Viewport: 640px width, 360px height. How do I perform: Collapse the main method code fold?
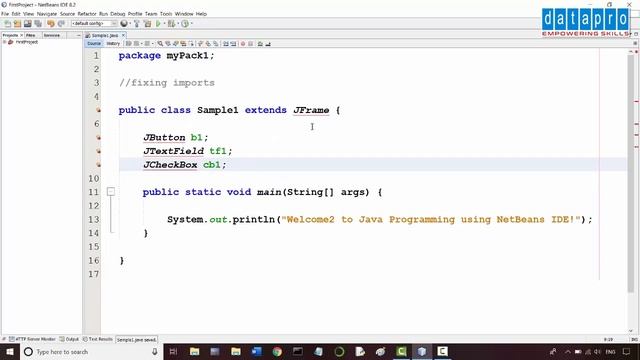click(x=111, y=191)
